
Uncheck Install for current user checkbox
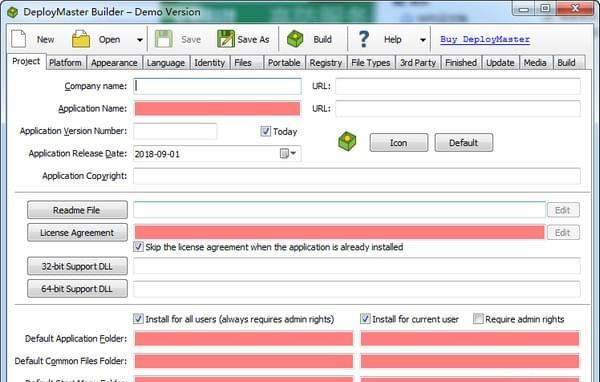tap(365, 318)
